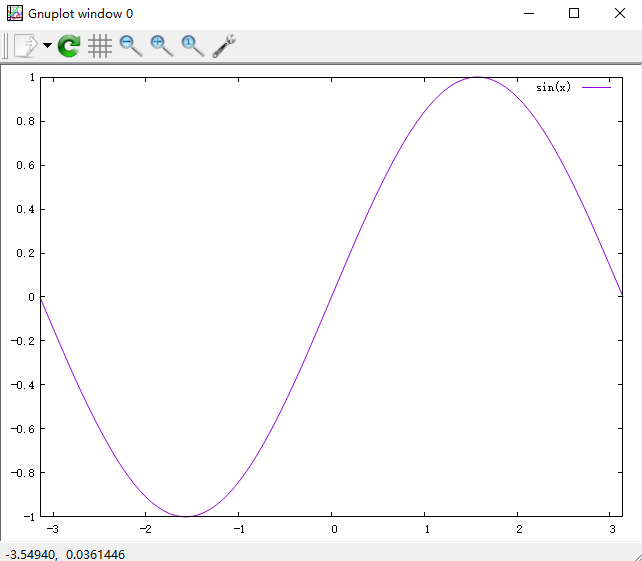Replot the graph with the green refresh icon
The height and width of the screenshot is (561, 642).
[x=69, y=45]
